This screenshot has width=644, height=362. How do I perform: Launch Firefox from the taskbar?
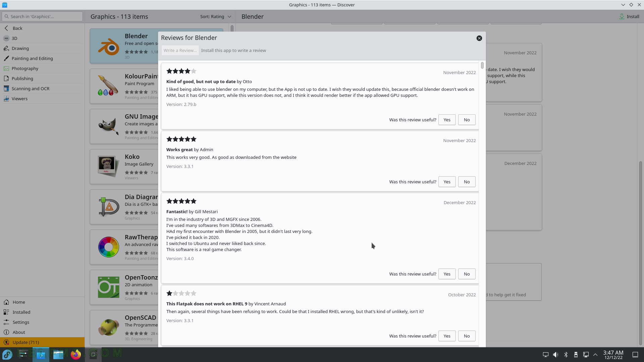click(76, 354)
